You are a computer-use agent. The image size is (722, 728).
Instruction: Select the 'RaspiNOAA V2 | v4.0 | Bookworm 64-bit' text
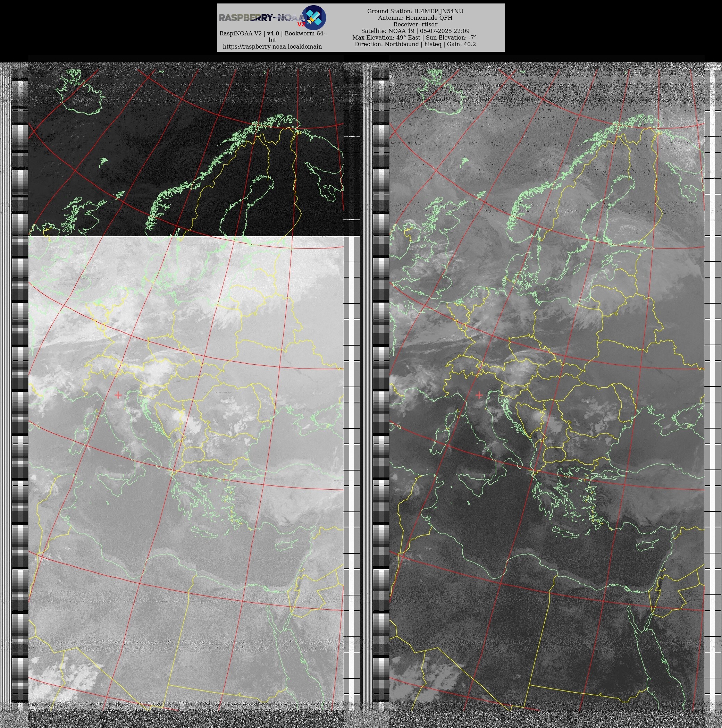tap(272, 36)
